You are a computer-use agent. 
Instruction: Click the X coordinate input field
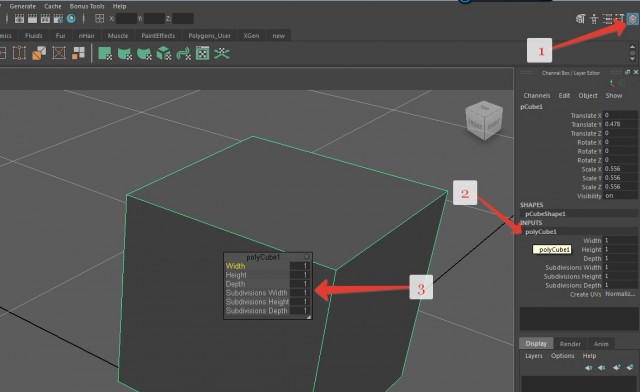[x=126, y=18]
